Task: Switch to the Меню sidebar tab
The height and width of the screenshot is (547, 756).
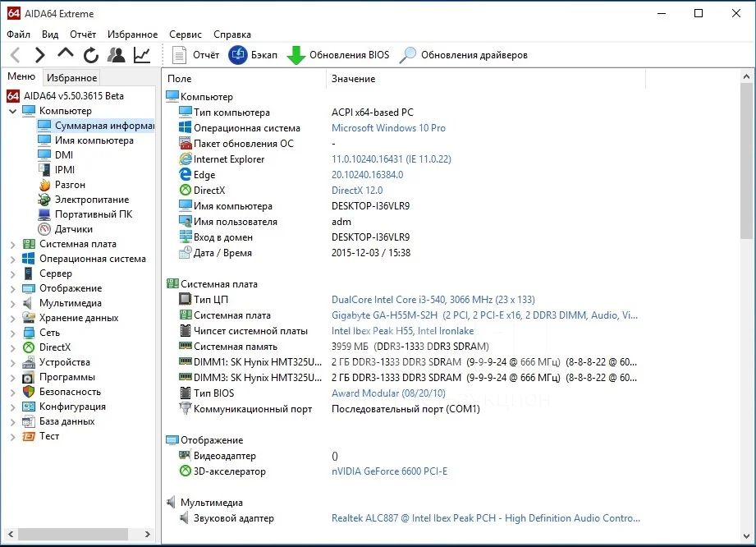Action: pos(21,76)
